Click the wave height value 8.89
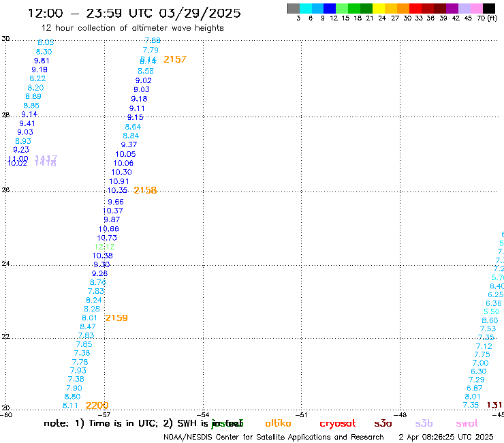The image size is (504, 443). point(33,97)
